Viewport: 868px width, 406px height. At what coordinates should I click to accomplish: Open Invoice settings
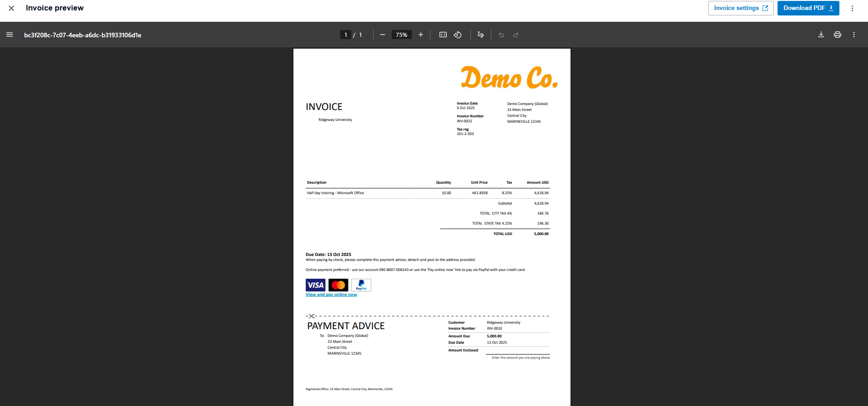[741, 8]
